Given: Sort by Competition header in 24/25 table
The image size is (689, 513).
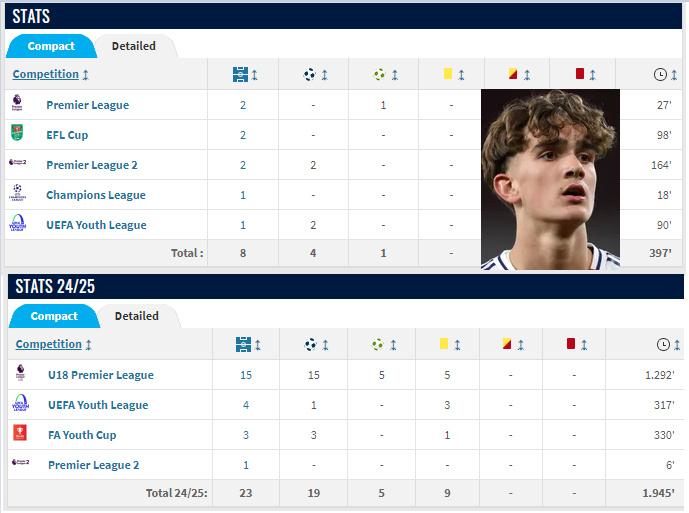Looking at the screenshot, I should pyautogui.click(x=49, y=344).
